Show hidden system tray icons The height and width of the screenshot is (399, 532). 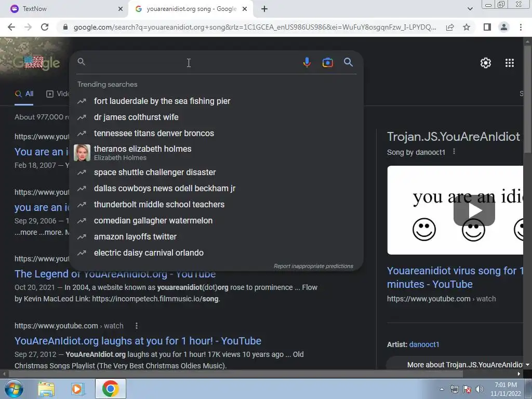tap(442, 390)
